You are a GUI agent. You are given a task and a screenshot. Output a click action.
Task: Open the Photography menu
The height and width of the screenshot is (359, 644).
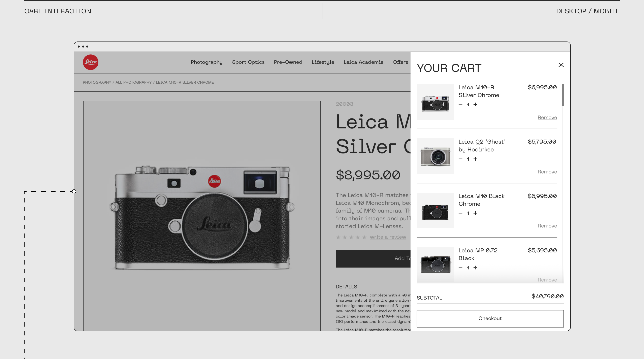(x=206, y=62)
